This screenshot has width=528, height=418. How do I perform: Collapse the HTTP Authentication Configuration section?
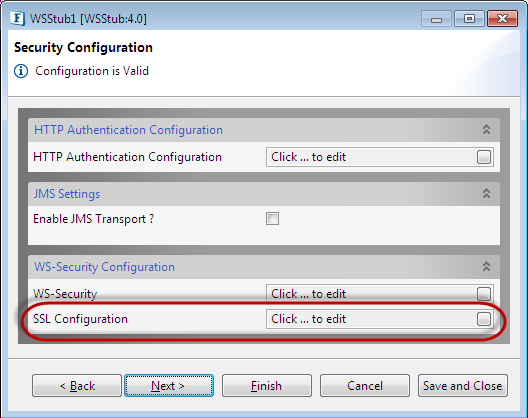tap(486, 130)
